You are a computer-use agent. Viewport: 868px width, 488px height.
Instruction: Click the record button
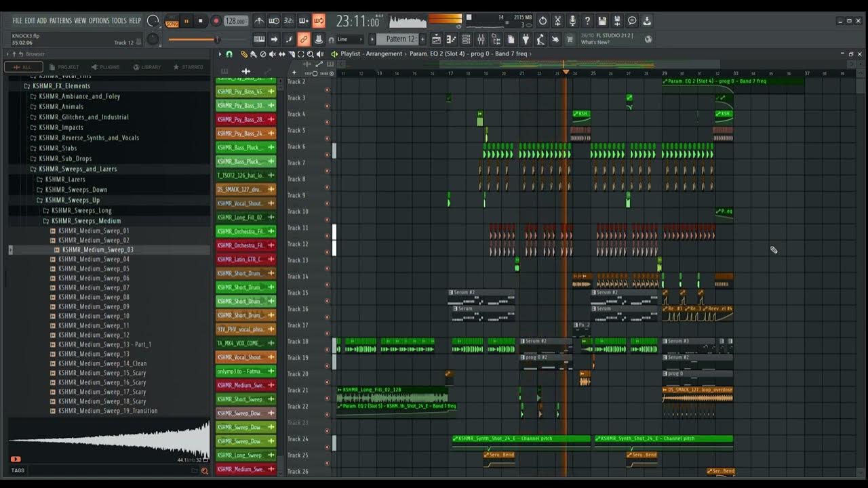point(216,21)
